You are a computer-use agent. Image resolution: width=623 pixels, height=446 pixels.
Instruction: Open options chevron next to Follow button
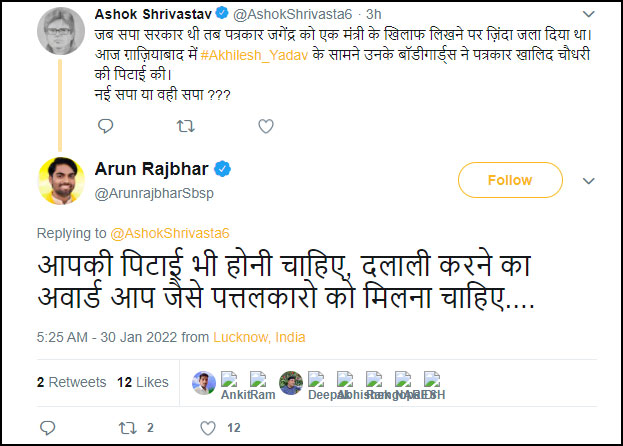[589, 181]
